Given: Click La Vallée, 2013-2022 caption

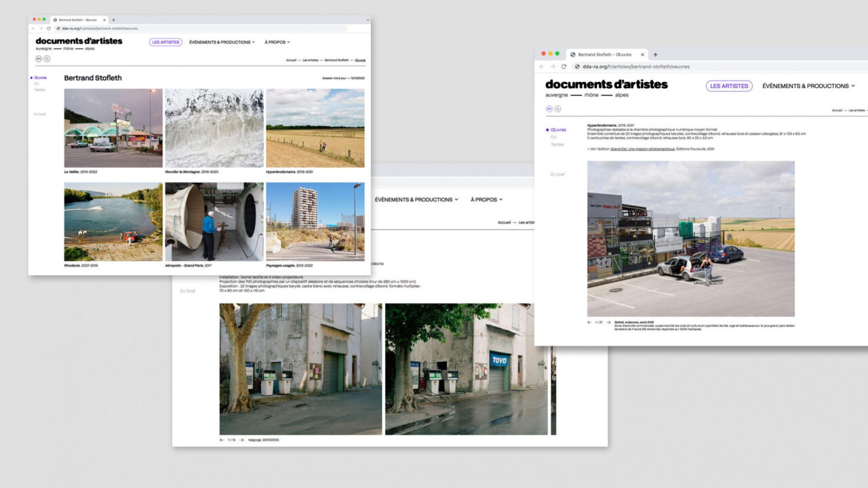Looking at the screenshot, I should click(x=81, y=172).
